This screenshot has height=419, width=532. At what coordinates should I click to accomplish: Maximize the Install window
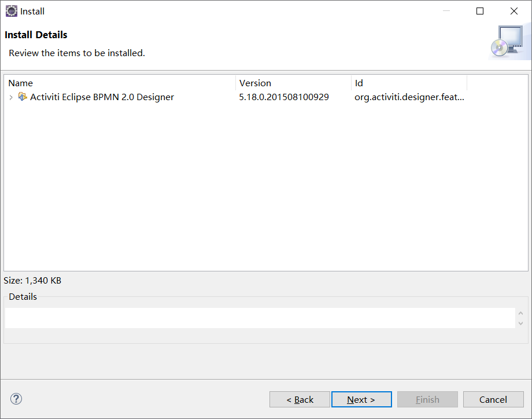(x=480, y=11)
